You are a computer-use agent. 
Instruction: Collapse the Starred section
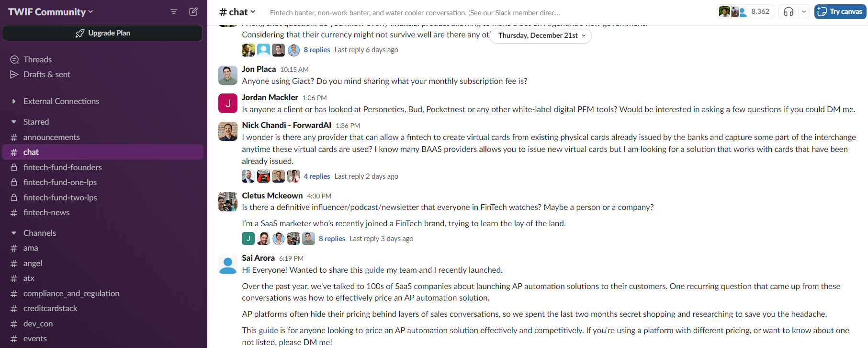click(x=14, y=122)
